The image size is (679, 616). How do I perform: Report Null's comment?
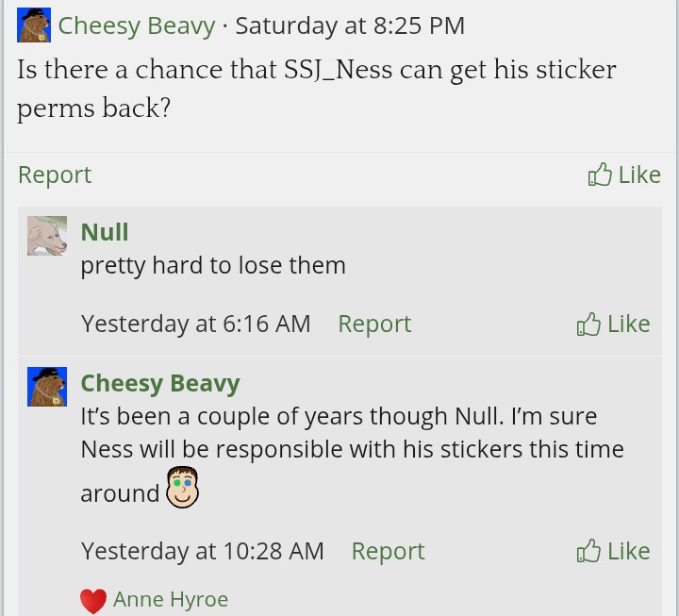(374, 324)
